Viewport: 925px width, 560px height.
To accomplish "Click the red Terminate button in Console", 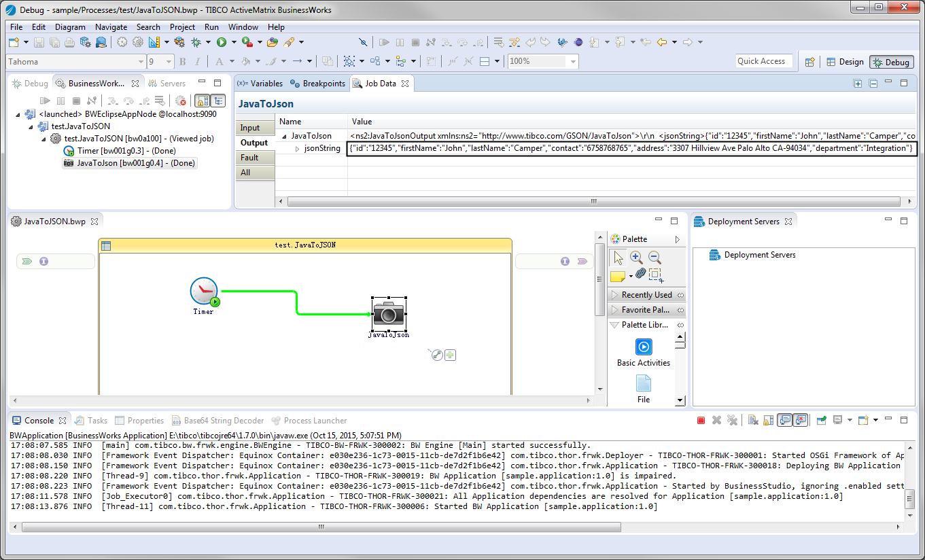I will [701, 421].
